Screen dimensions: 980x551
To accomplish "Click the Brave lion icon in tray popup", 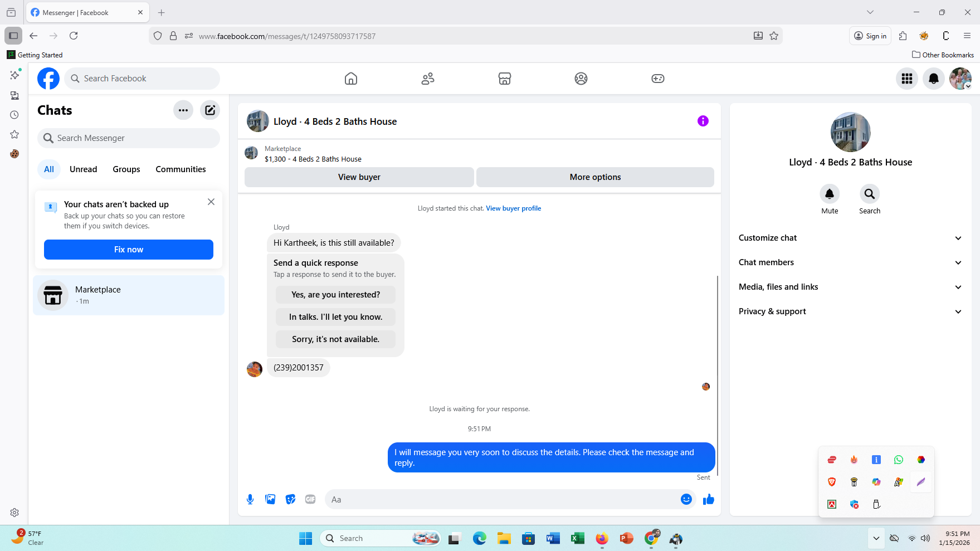I will [832, 482].
